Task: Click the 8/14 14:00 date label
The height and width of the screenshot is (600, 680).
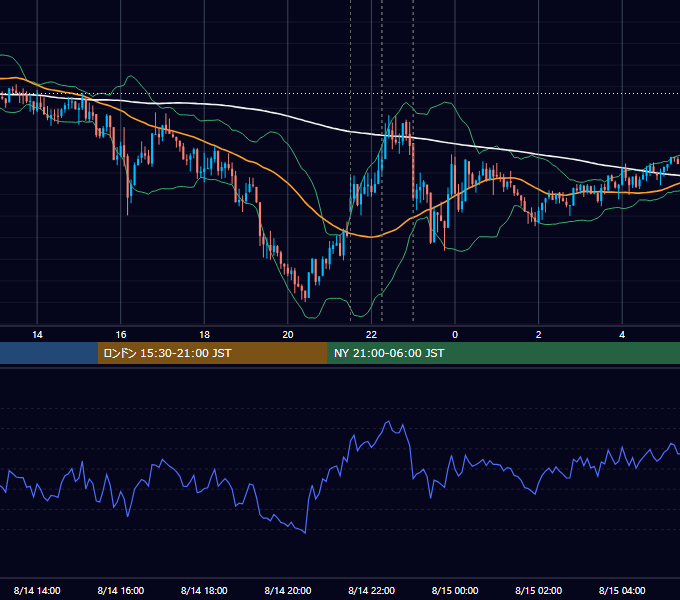Action: 37,590
